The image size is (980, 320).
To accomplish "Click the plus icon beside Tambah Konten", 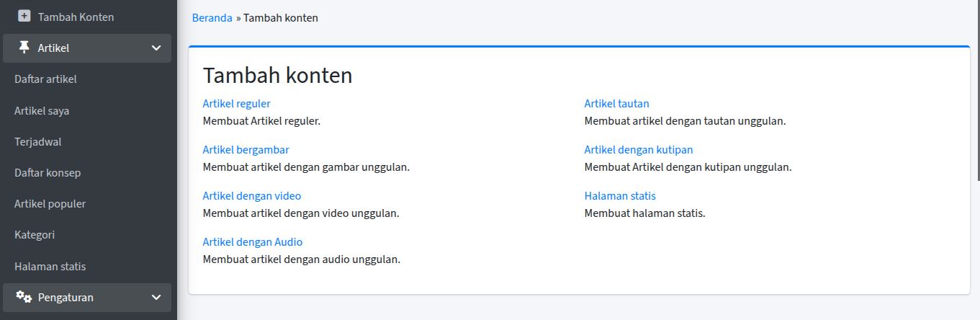I will click(24, 15).
